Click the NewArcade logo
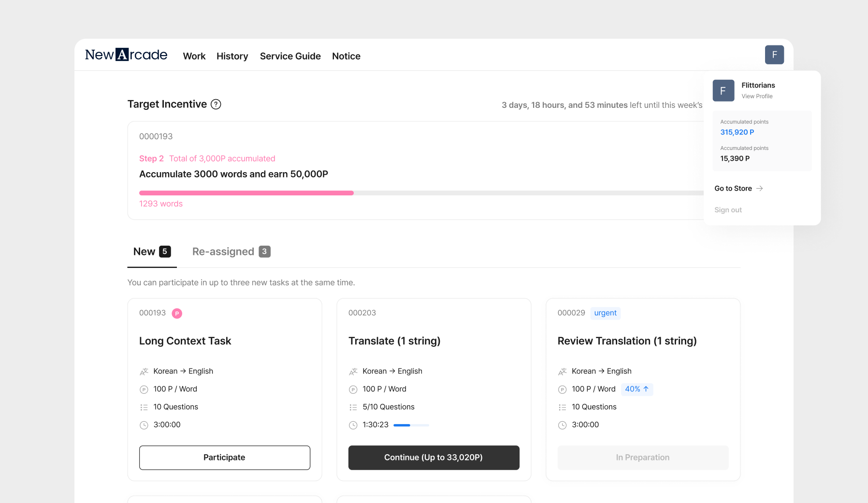This screenshot has width=868, height=503. pos(126,55)
